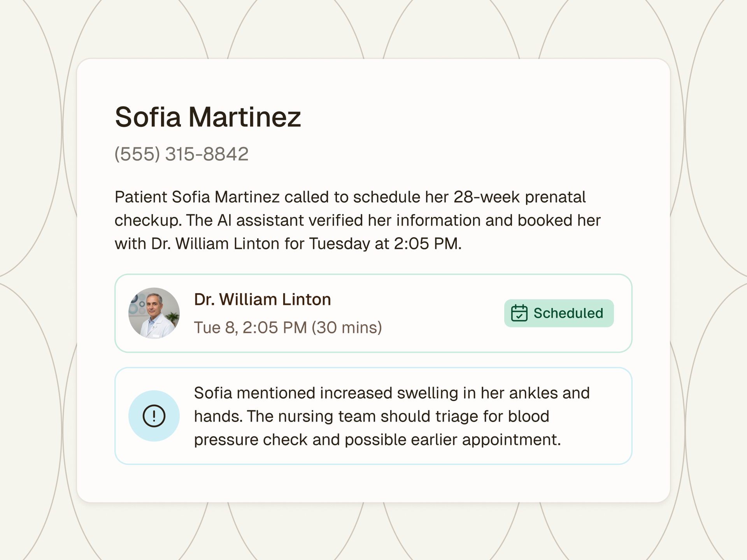This screenshot has height=560, width=747.
Task: Select Dr. William Linton's profile photo
Action: 154,313
